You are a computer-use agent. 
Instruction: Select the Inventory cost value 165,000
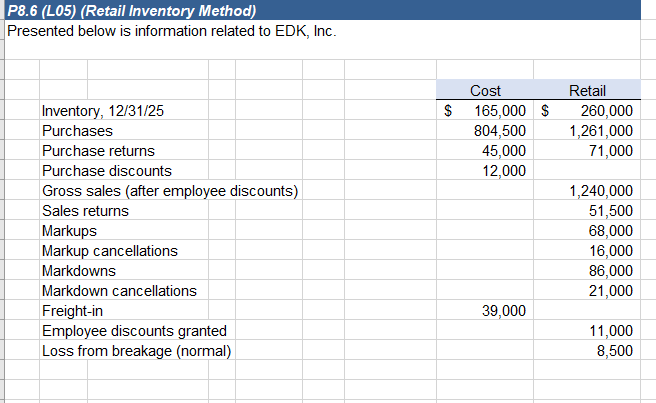[485, 110]
